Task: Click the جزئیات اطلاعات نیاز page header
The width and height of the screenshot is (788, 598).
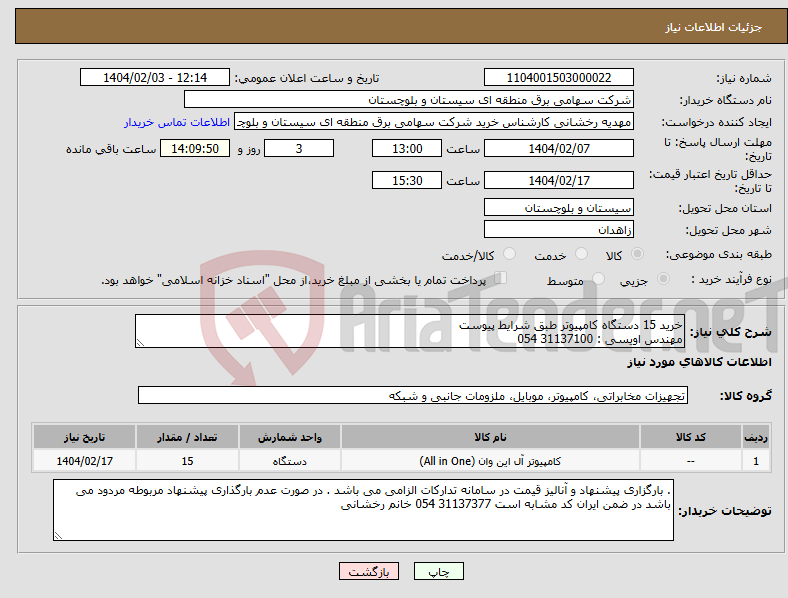Action: pos(714,27)
